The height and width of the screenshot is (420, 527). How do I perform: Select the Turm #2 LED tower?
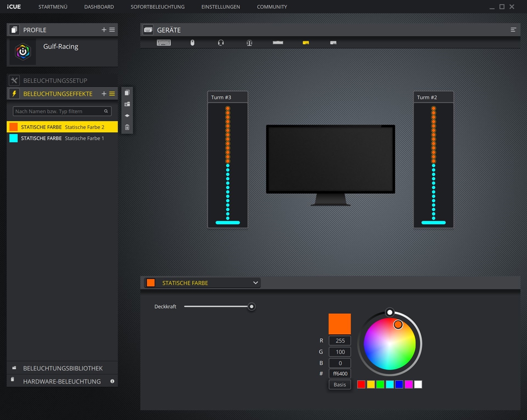click(433, 159)
